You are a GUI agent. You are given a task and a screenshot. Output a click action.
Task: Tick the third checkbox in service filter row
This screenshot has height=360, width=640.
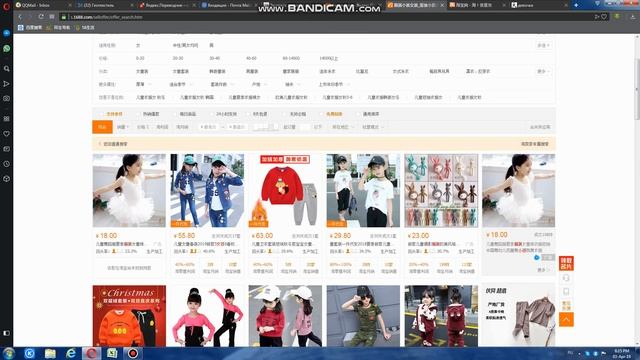176,114
